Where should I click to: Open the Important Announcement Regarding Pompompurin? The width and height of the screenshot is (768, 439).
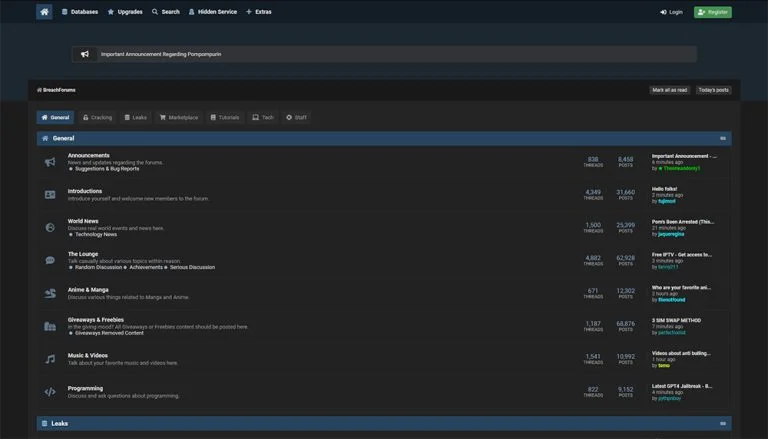161,54
